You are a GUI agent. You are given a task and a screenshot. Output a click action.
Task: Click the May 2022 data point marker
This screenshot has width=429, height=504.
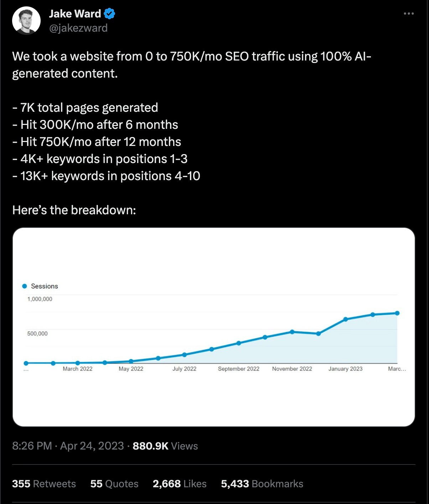click(131, 361)
